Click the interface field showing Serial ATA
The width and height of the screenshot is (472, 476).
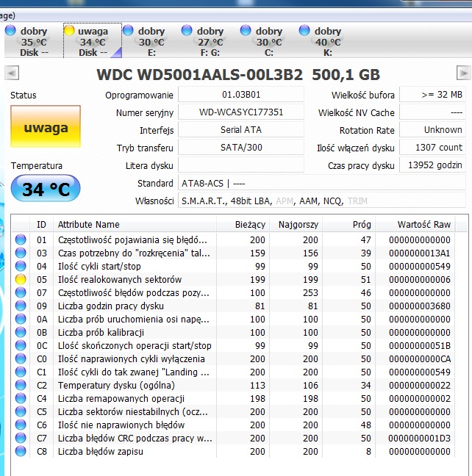pyautogui.click(x=241, y=129)
